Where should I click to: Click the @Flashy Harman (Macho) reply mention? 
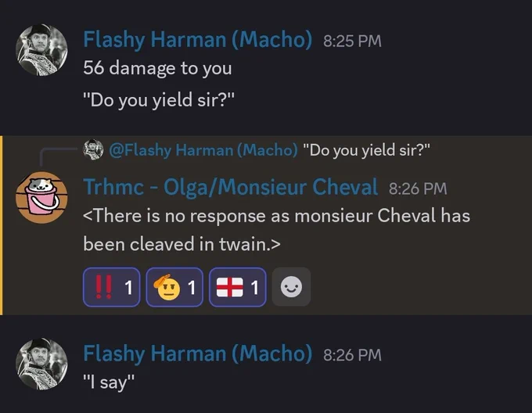coord(203,150)
